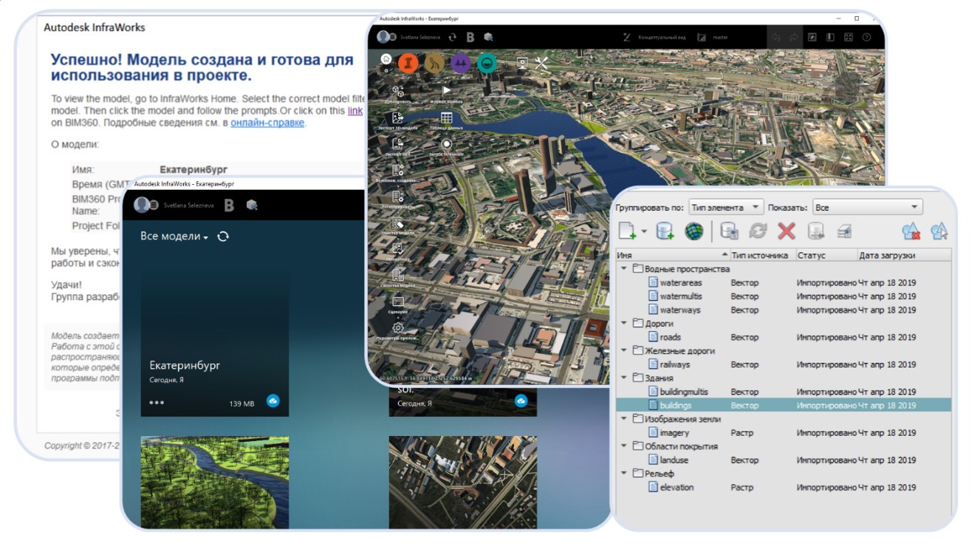Click the Дублировать icon

tap(398, 91)
